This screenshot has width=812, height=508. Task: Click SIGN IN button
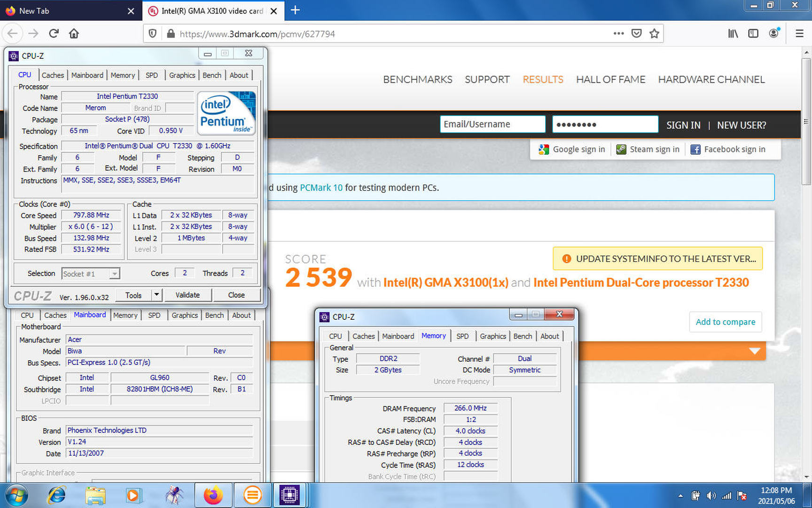[683, 125]
